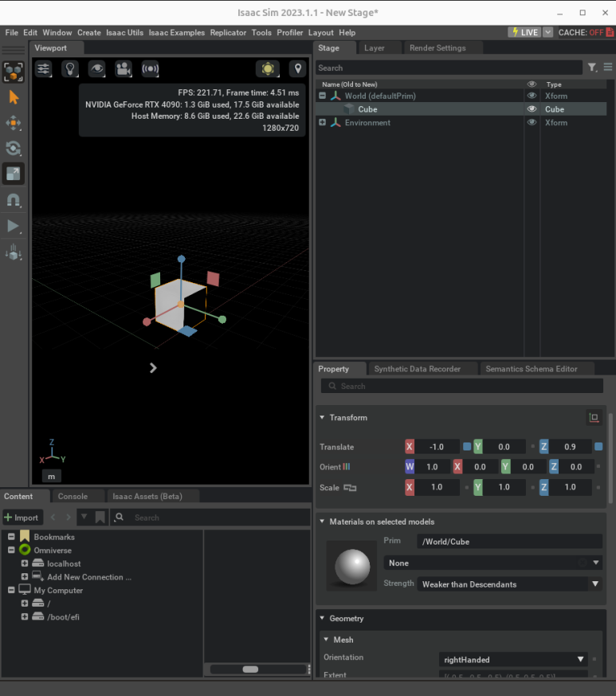Click the Transform panel toggle offset icon
This screenshot has width=616, height=696.
coord(594,417)
